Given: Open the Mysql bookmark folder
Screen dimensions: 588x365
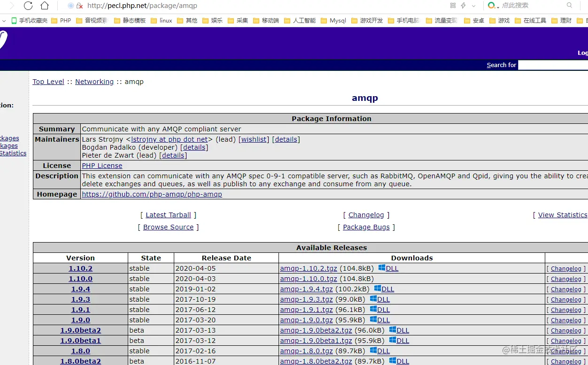Looking at the screenshot, I should pos(333,21).
